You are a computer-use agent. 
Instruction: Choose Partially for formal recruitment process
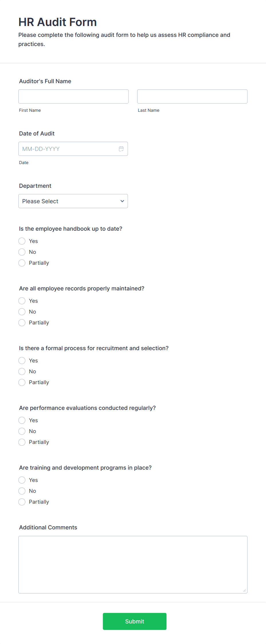coord(22,382)
